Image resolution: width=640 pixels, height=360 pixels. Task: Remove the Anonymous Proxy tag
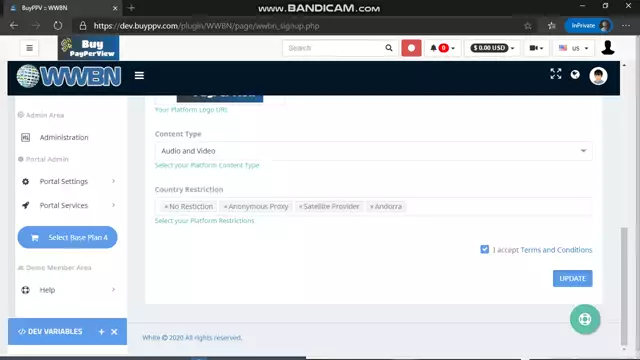[x=225, y=207]
